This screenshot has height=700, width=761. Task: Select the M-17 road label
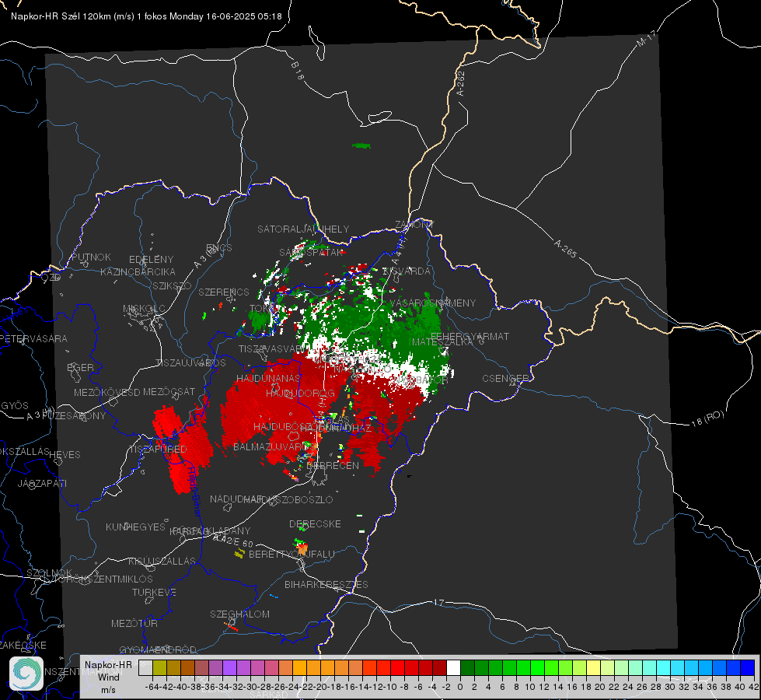(646, 39)
